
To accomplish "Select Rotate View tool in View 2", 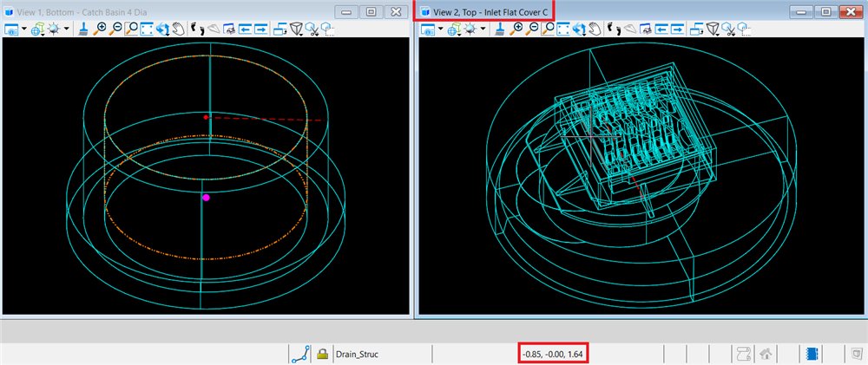I will pos(579,29).
